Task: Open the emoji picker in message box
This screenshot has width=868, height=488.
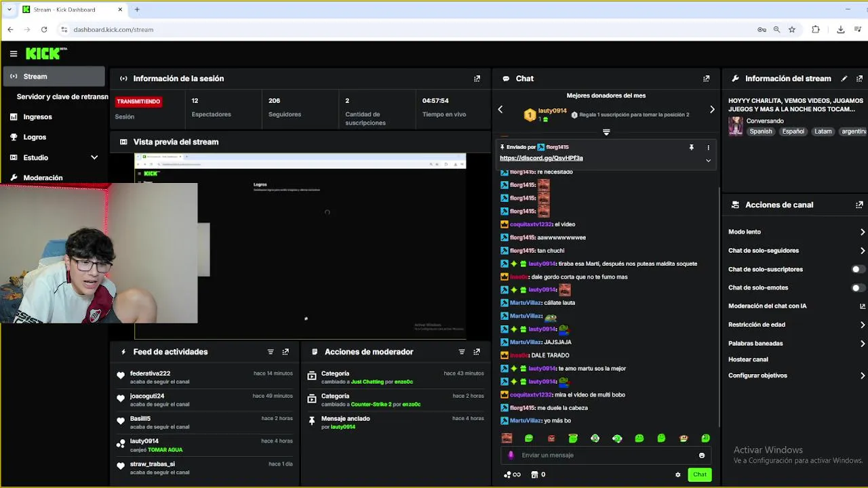Action: 702,455
